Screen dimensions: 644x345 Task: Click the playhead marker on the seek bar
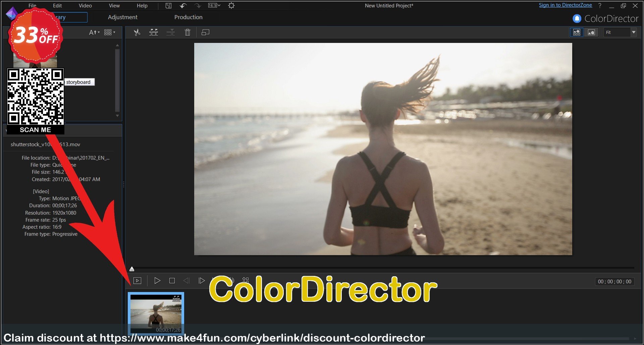(x=132, y=269)
